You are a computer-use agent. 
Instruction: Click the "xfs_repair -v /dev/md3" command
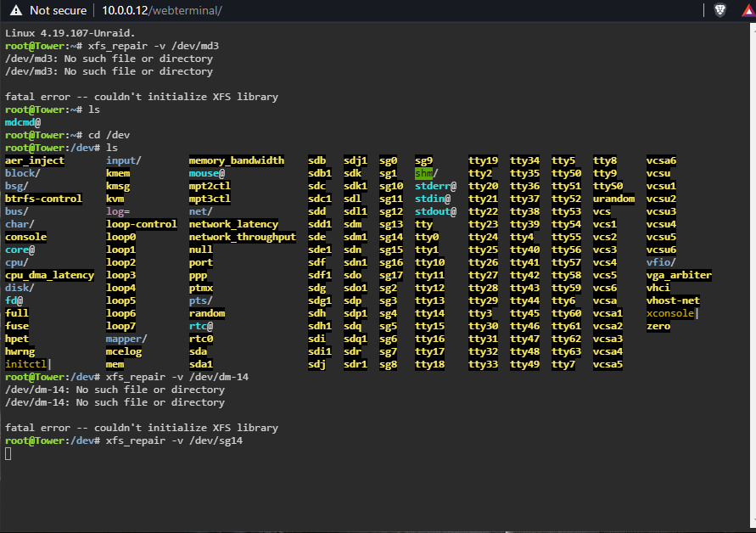(x=154, y=46)
